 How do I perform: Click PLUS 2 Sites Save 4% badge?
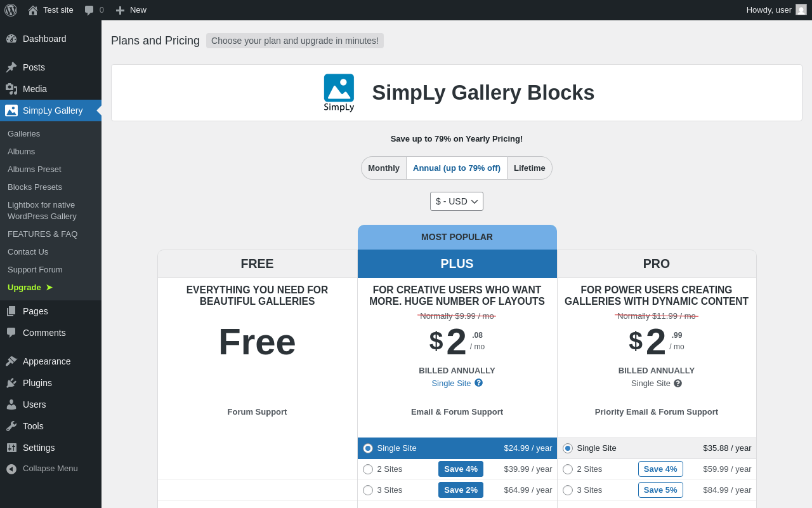tap(461, 469)
